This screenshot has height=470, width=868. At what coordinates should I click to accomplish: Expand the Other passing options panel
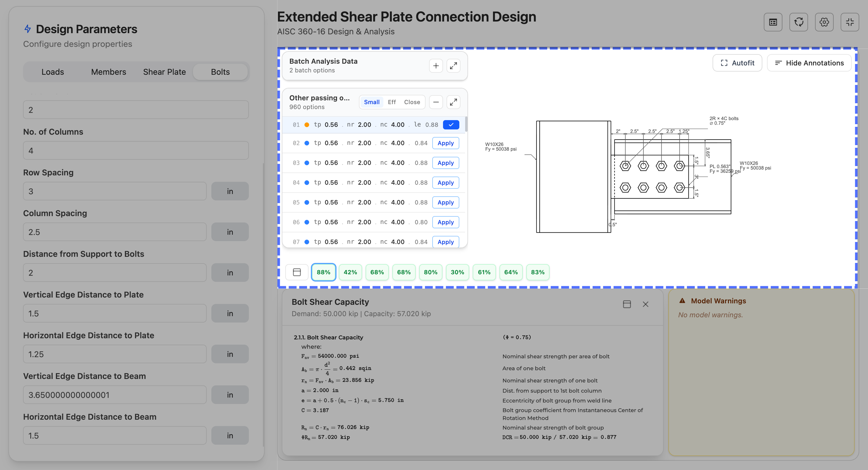454,102
